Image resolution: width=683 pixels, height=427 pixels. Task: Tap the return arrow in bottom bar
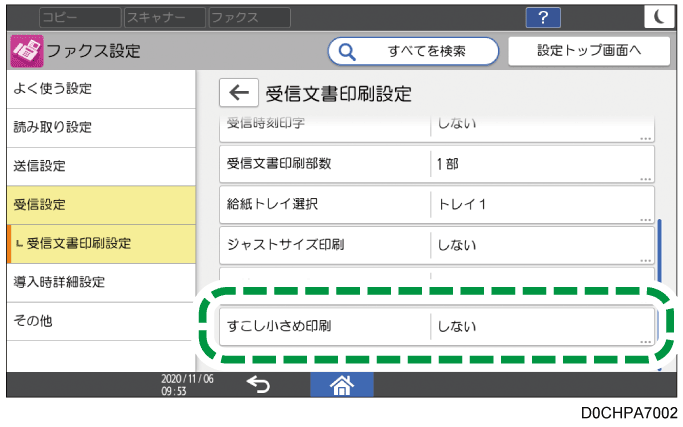tap(258, 385)
